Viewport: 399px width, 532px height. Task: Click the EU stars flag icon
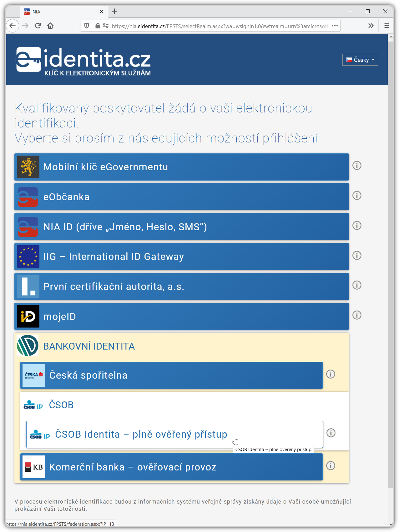(28, 256)
